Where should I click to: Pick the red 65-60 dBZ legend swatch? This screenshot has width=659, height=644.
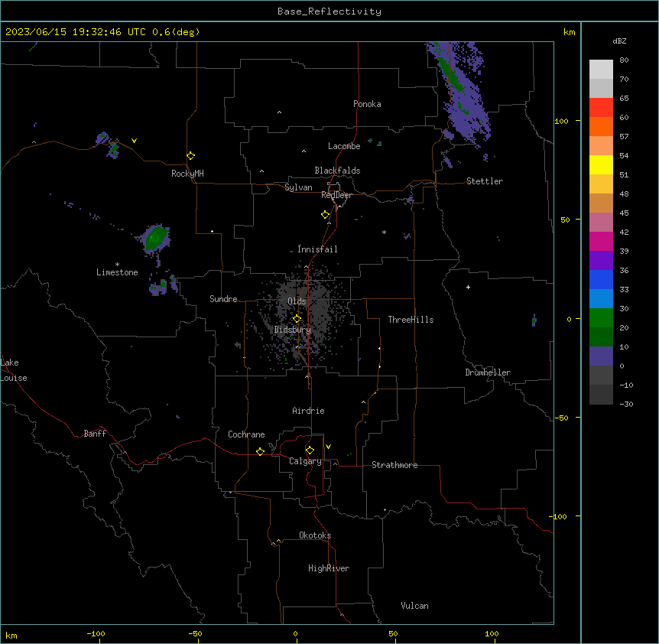(x=601, y=107)
